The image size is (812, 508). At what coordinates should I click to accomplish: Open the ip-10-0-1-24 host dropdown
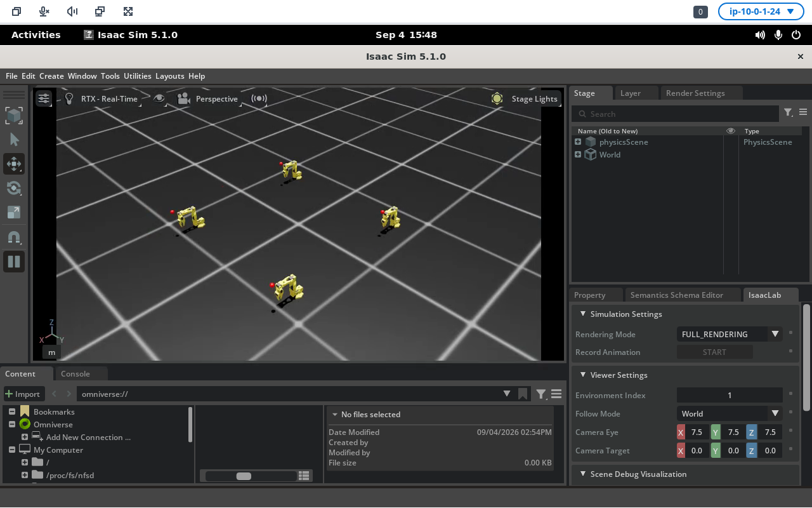761,11
